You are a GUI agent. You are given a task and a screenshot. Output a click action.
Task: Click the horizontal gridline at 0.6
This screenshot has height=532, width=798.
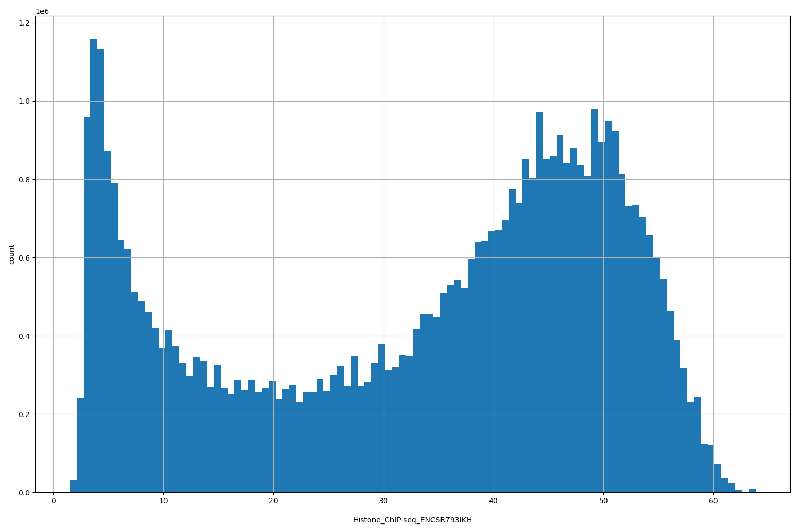[319, 257]
